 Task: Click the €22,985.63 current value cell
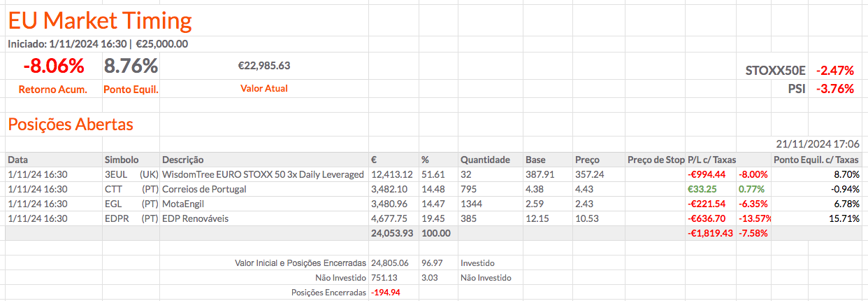[263, 66]
